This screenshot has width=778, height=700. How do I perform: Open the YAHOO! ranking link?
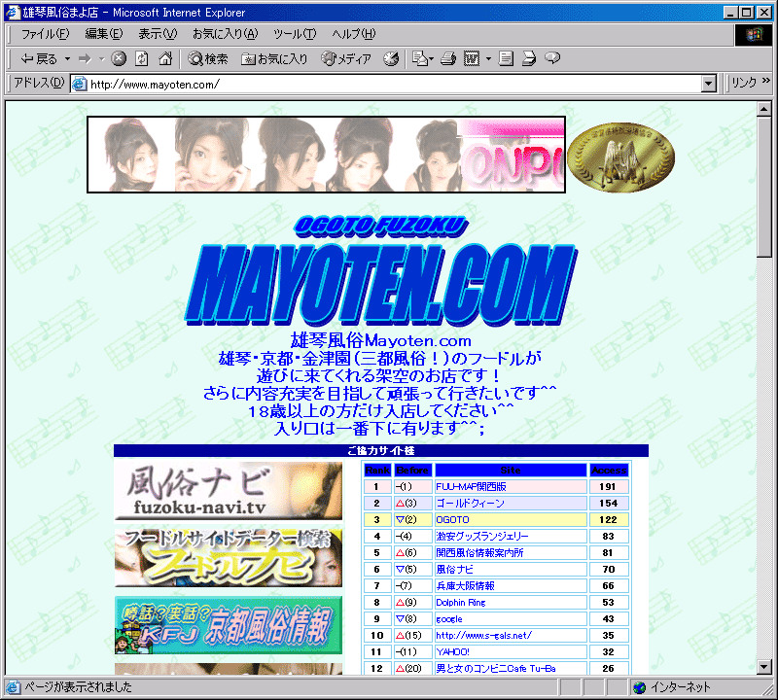point(452,652)
